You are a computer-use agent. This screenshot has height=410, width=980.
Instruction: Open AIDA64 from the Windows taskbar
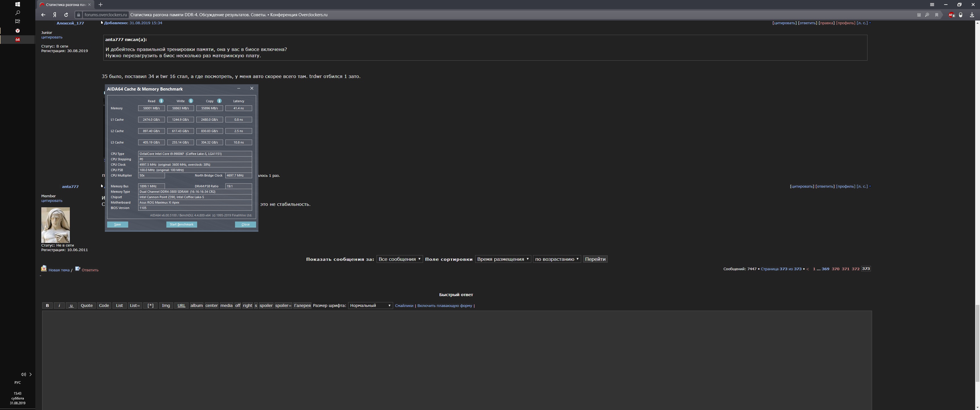(x=17, y=40)
